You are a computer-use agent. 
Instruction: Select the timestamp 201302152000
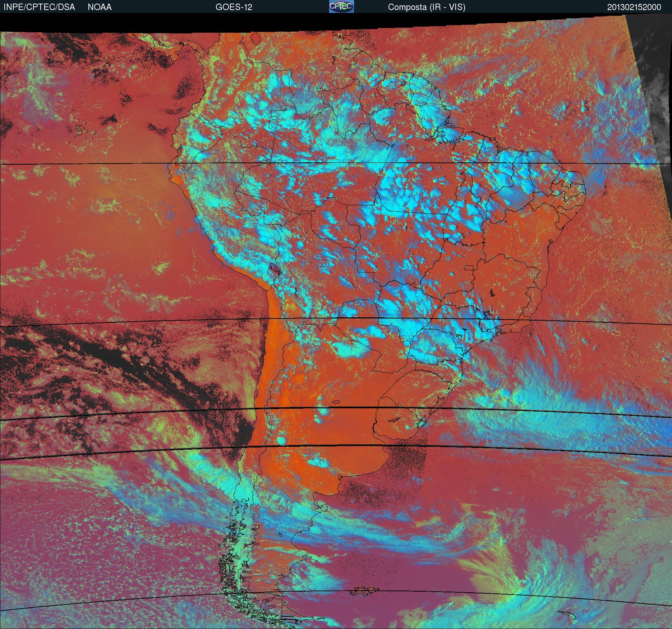(634, 7)
